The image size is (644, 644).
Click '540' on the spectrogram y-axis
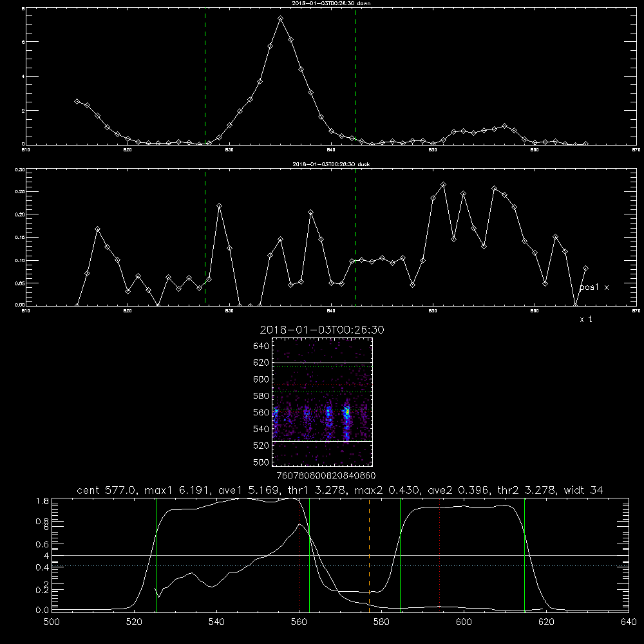(261, 429)
